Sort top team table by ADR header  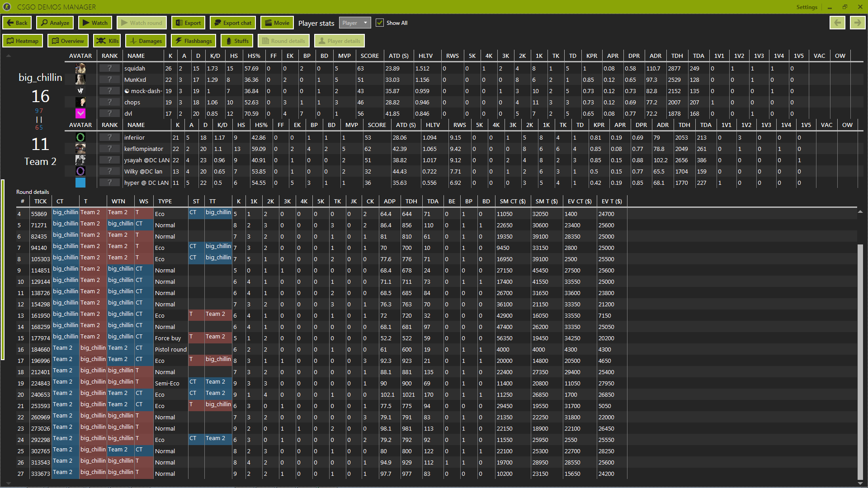(656, 56)
